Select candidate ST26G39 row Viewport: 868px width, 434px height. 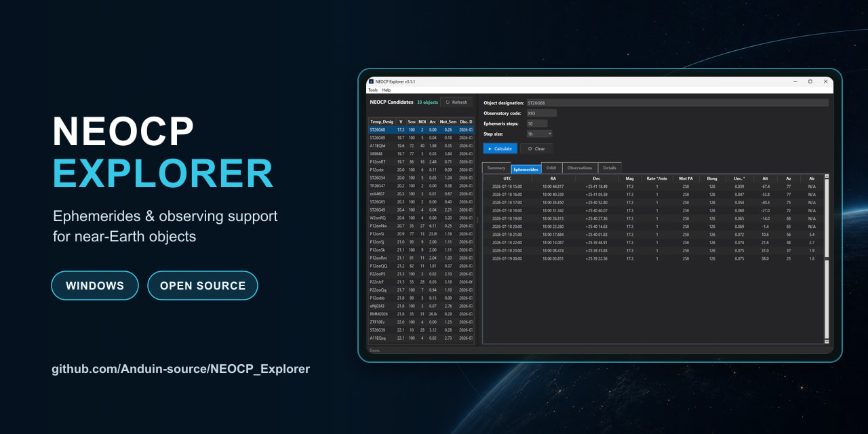[x=421, y=330]
